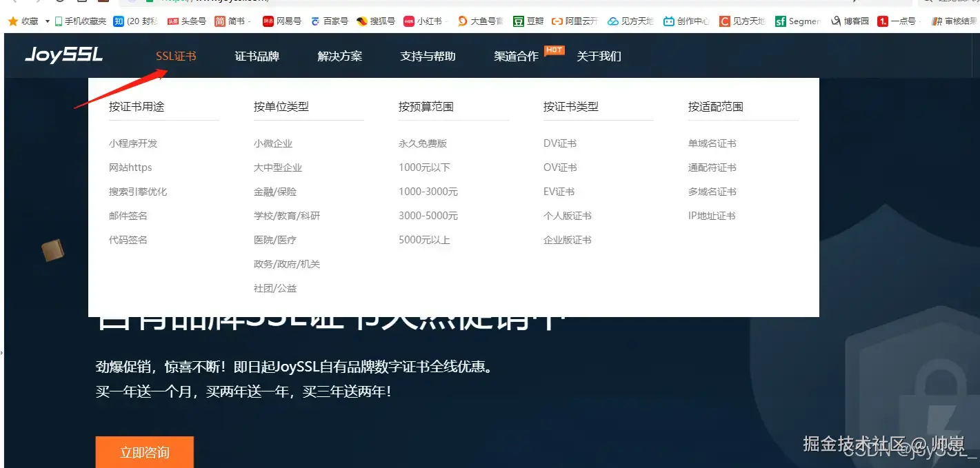Click the 按预算范围 column heading

(426, 107)
